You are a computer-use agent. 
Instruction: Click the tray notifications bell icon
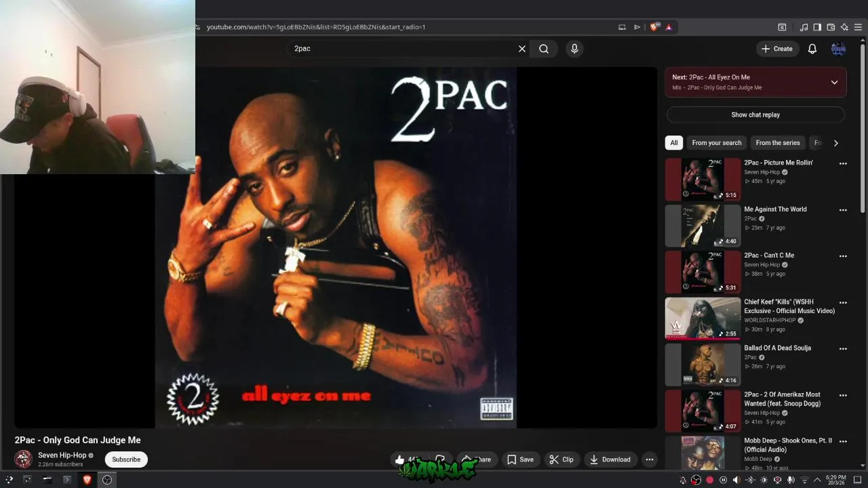683,480
